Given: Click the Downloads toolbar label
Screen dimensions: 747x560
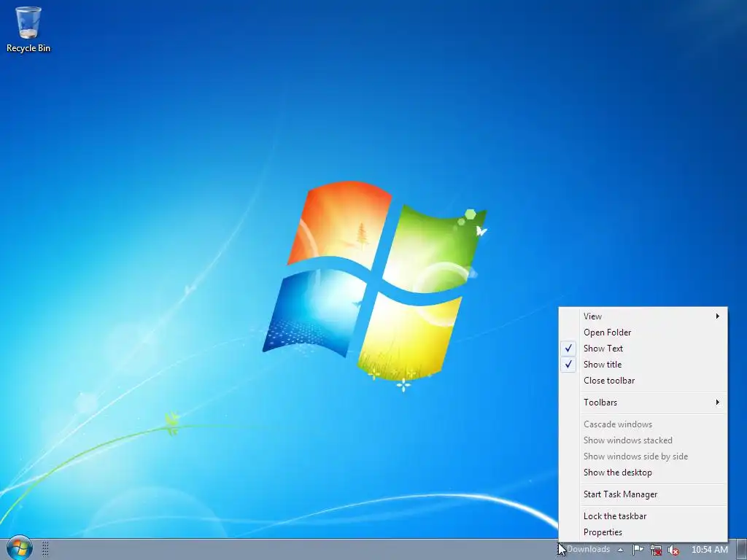Looking at the screenshot, I should point(589,550).
